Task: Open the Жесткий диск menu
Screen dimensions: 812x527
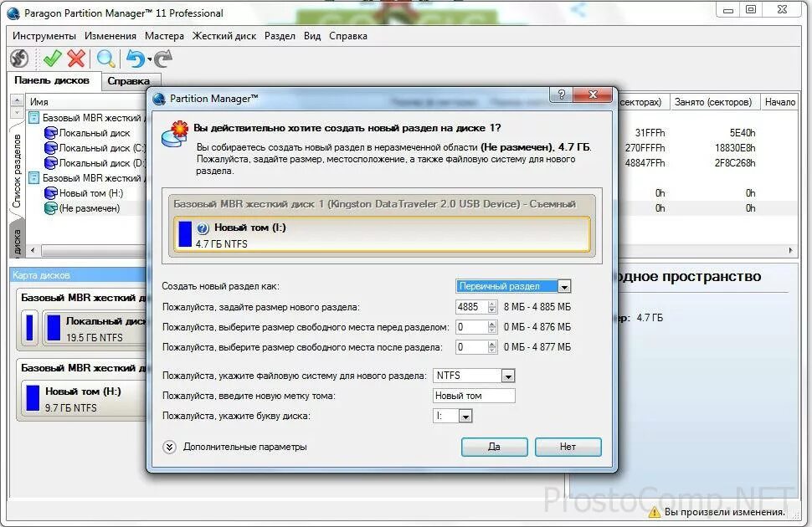Action: pos(224,36)
